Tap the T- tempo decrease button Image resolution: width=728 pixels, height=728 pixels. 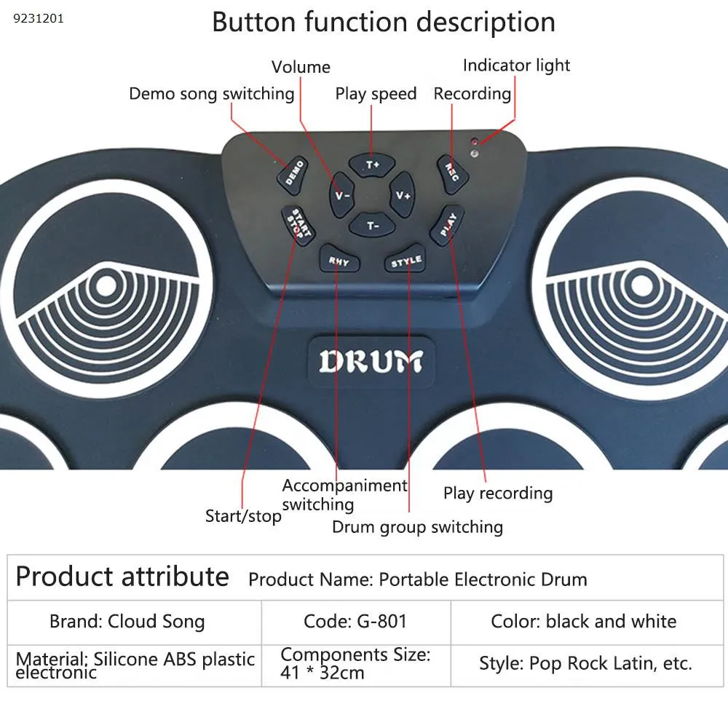coord(372,226)
